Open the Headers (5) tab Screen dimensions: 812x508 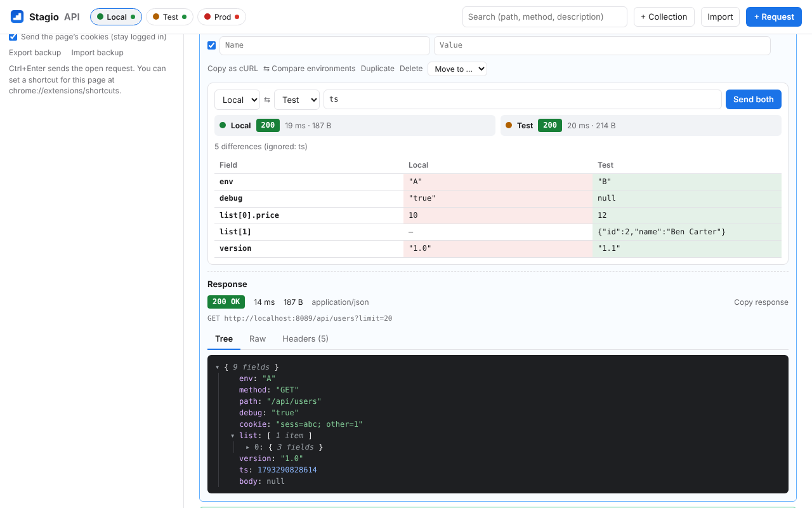[x=306, y=339]
